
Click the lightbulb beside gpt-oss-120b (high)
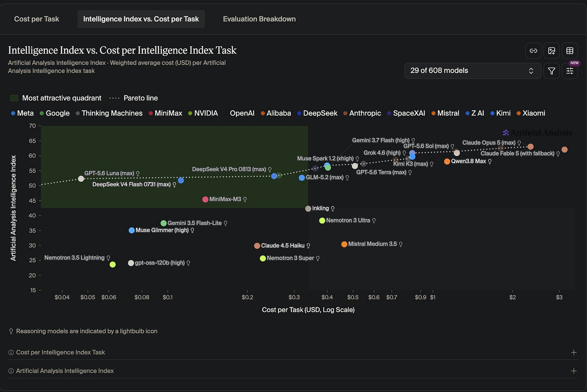pyautogui.click(x=188, y=263)
